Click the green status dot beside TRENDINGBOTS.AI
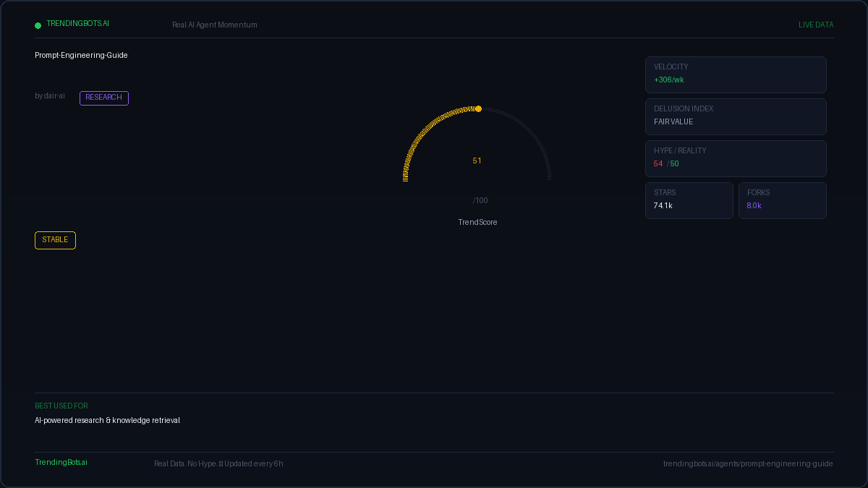Image resolution: width=868 pixels, height=488 pixels. pyautogui.click(x=38, y=25)
